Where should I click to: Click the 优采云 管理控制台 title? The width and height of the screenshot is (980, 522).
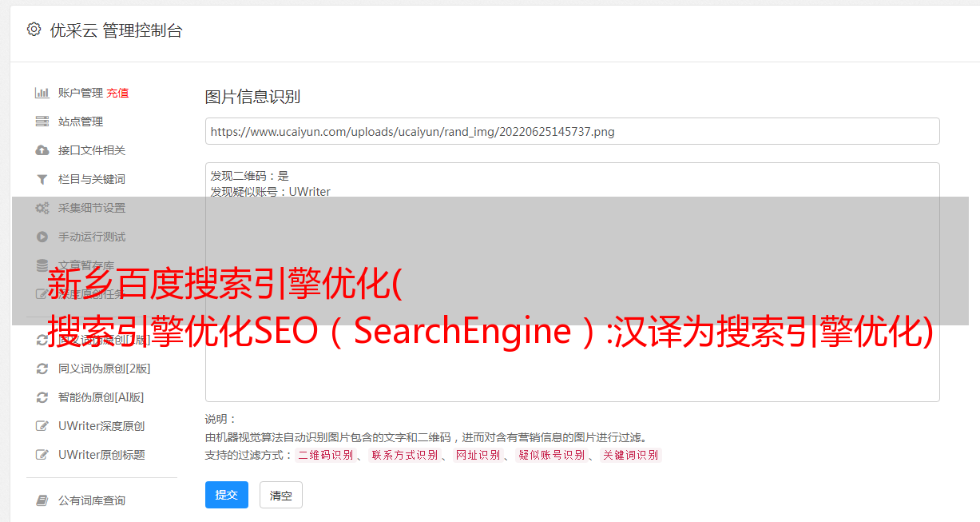tap(117, 30)
